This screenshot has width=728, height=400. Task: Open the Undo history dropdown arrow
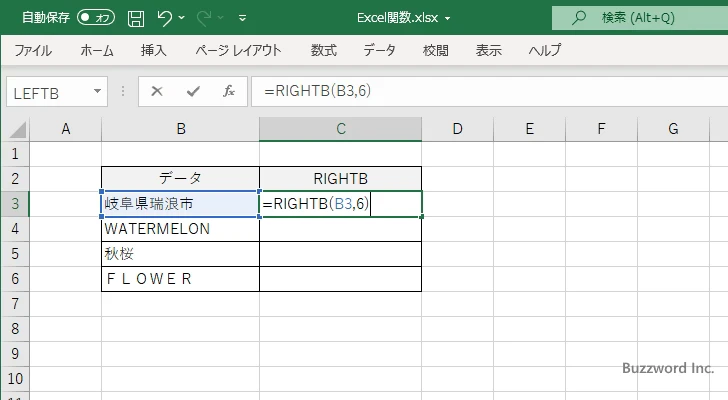click(x=182, y=18)
